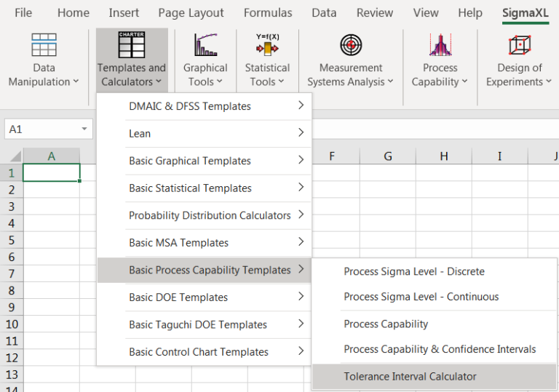Choose Process Sigma Level - Discrete
This screenshot has width=559, height=392.
point(413,271)
